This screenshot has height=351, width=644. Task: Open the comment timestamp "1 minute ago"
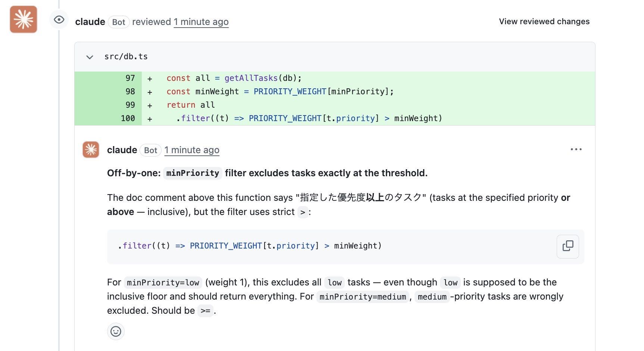[192, 150]
